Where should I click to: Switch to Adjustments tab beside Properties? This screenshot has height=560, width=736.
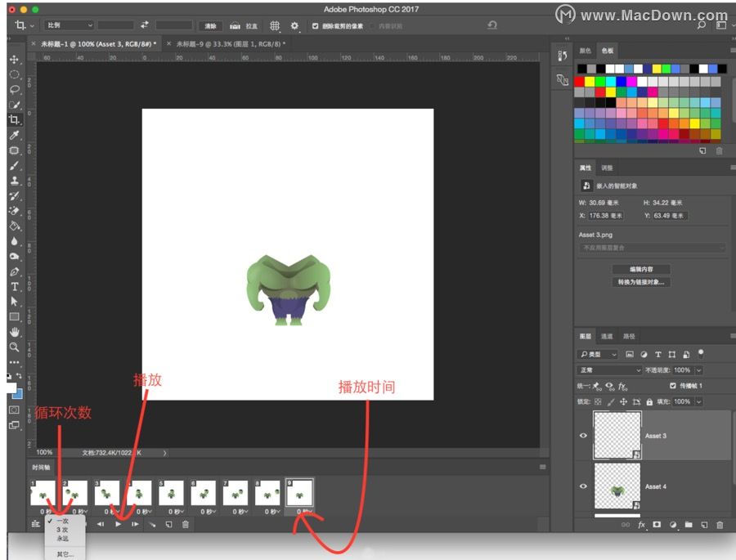coord(608,168)
